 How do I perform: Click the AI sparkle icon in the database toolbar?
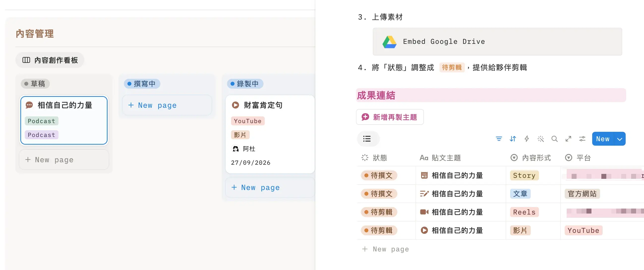[540, 139]
